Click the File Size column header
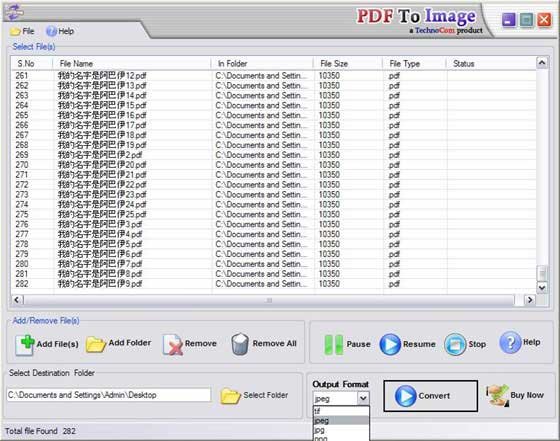 (348, 64)
